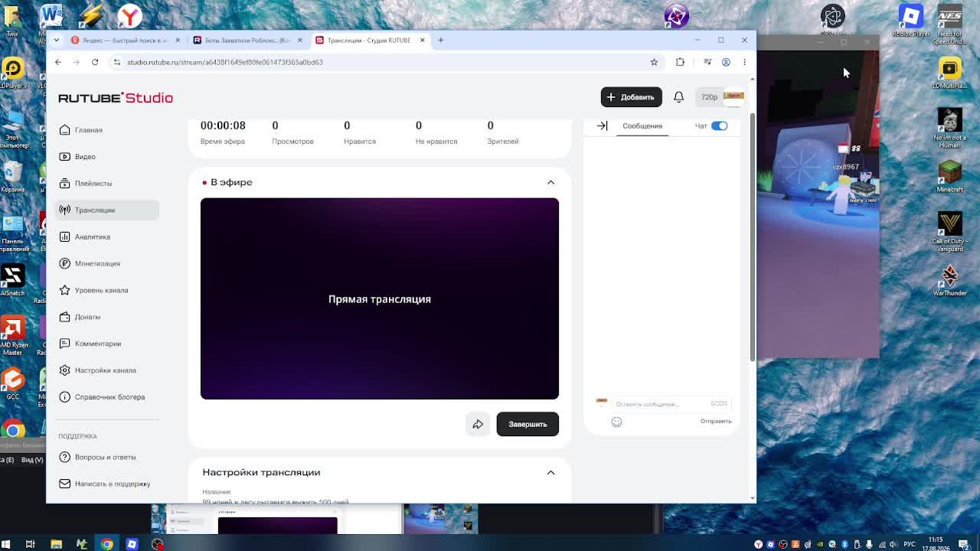The height and width of the screenshot is (551, 980).
Task: Click the Справочник блогера info icon
Action: point(65,397)
